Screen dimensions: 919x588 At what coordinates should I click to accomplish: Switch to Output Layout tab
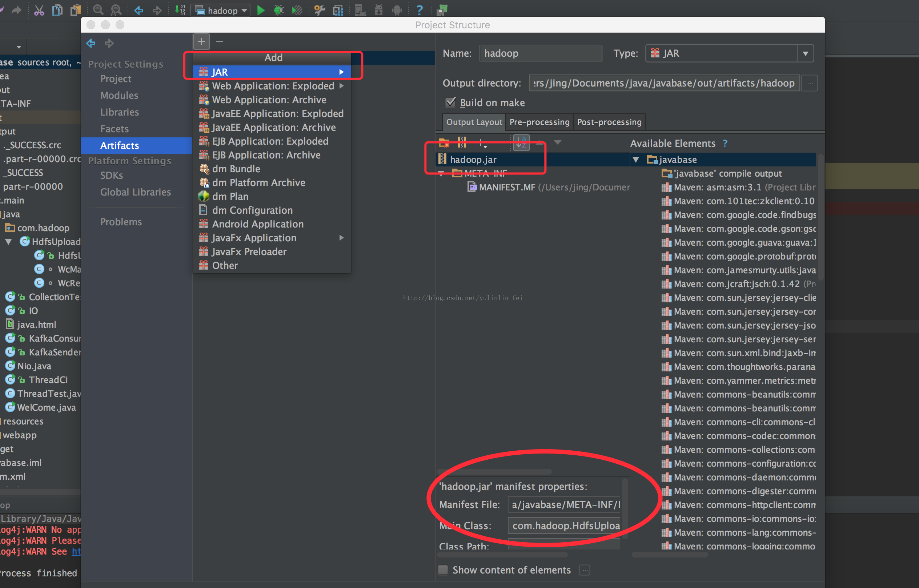[x=474, y=122]
